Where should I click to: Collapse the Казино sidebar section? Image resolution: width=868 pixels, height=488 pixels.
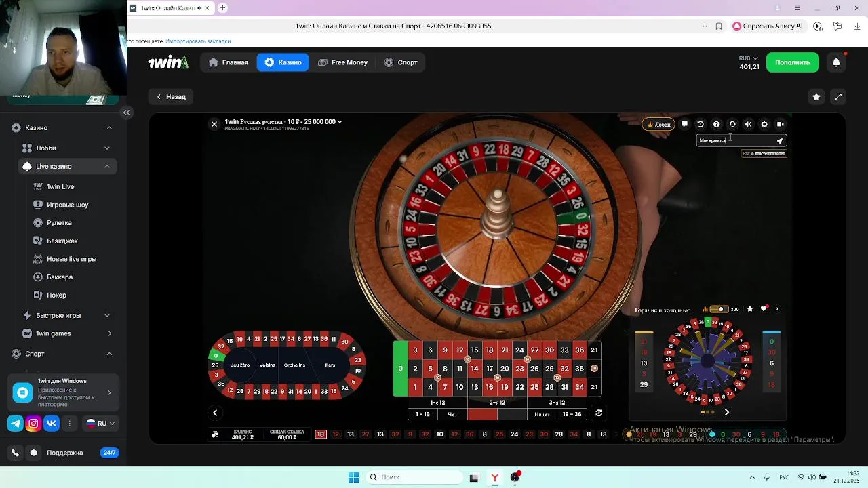coord(109,128)
